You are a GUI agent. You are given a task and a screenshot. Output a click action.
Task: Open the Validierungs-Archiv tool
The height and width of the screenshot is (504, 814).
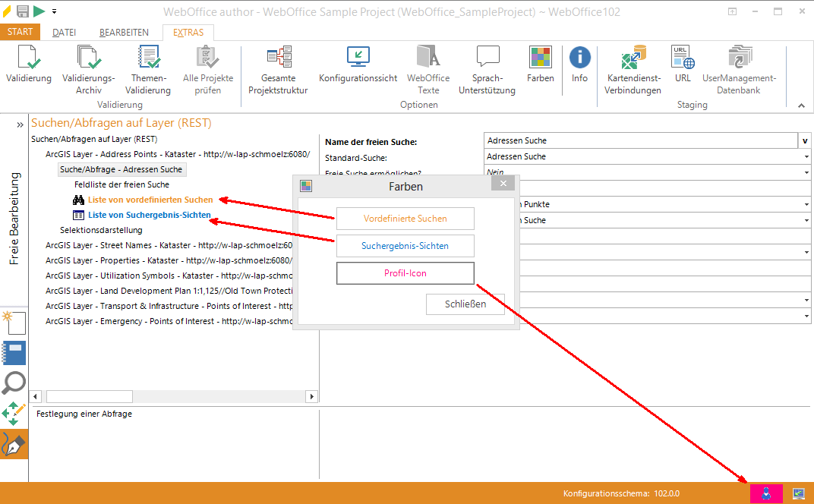pos(88,59)
